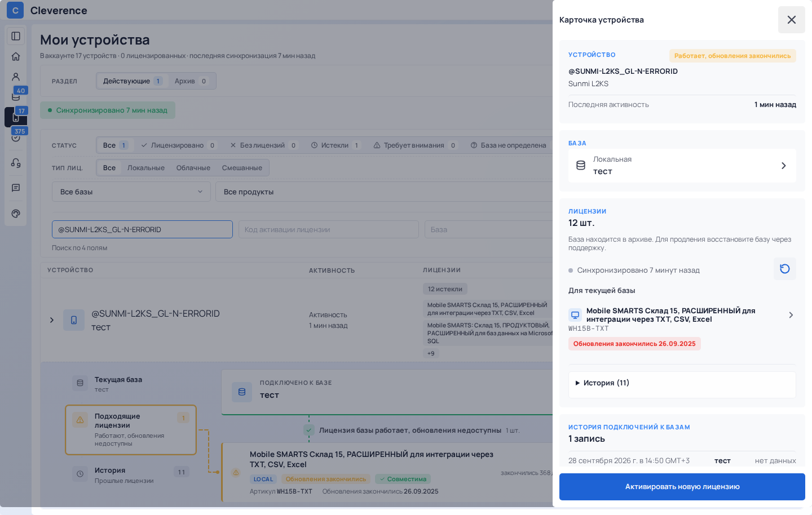Select the Смешанные license type tab

click(242, 168)
